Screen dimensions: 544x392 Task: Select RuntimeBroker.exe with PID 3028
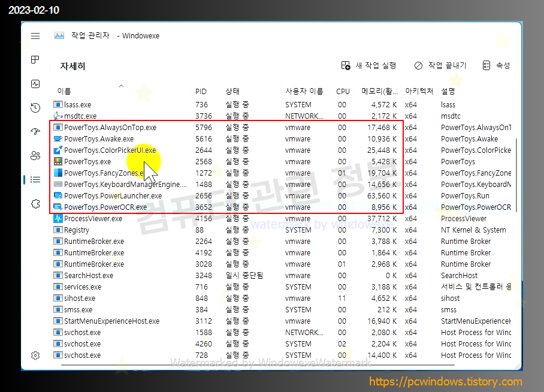94,264
